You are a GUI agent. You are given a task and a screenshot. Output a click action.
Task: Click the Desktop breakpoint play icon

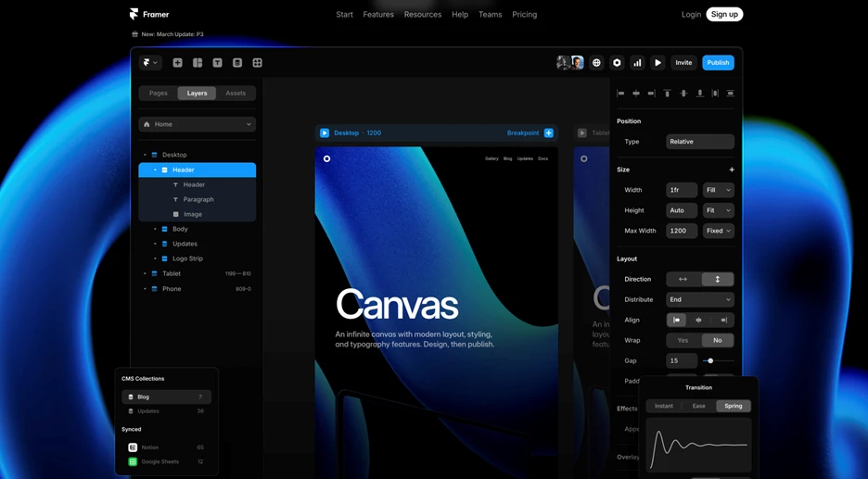click(x=325, y=132)
